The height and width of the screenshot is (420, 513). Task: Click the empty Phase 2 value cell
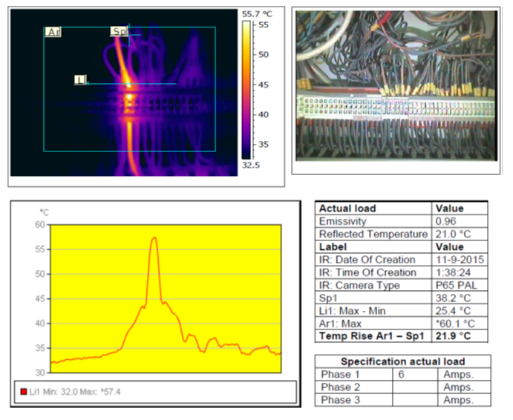415,387
